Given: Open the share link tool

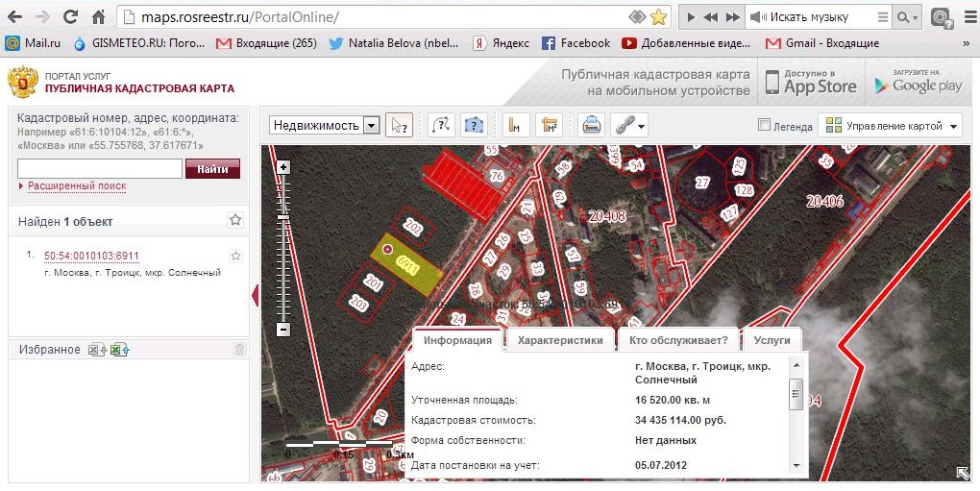Looking at the screenshot, I should [628, 126].
